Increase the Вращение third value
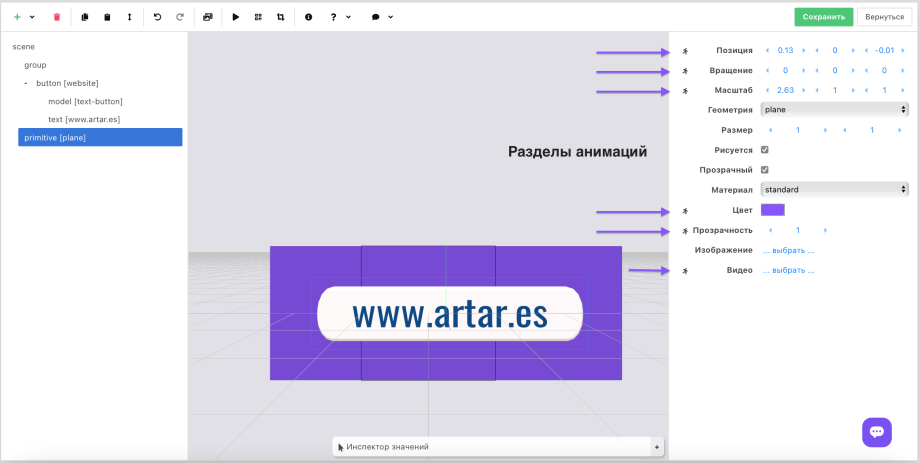Screen dimensions: 920x463 coord(902,70)
